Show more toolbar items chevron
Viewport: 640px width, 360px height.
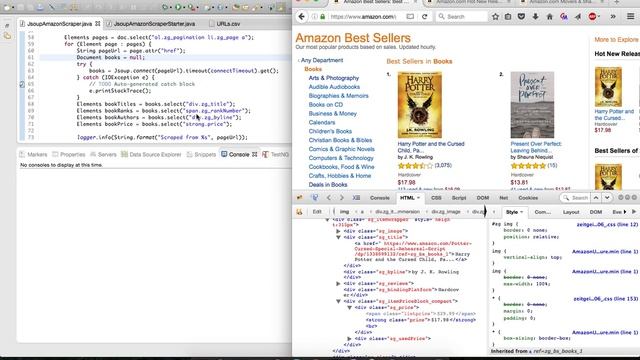point(613,17)
